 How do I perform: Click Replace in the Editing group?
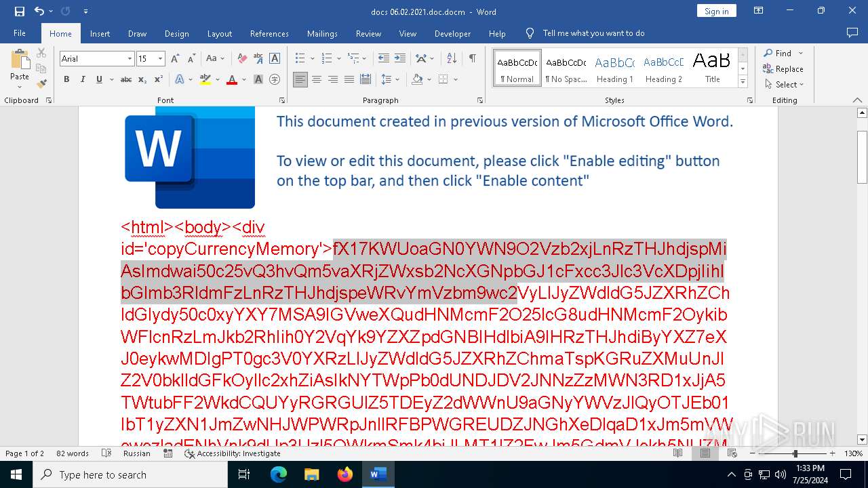[783, 68]
